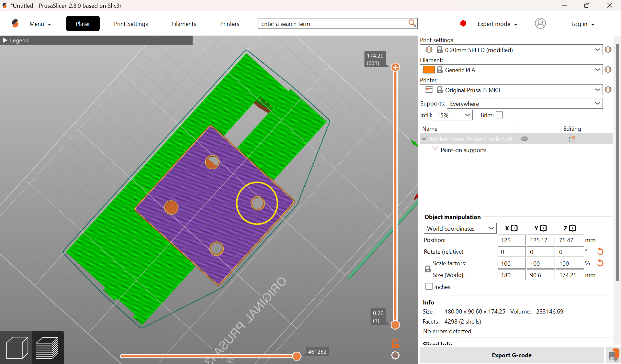
Task: Open the Log in menu
Action: [x=582, y=24]
